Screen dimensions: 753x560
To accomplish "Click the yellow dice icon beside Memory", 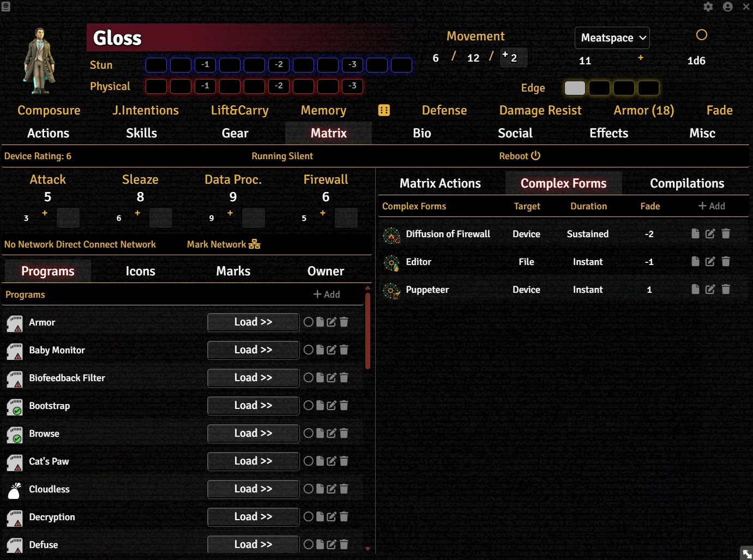I will pyautogui.click(x=384, y=111).
